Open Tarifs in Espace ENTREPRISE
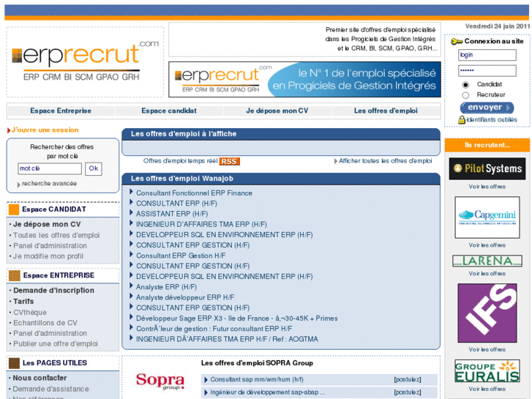532x399 pixels. tap(23, 302)
